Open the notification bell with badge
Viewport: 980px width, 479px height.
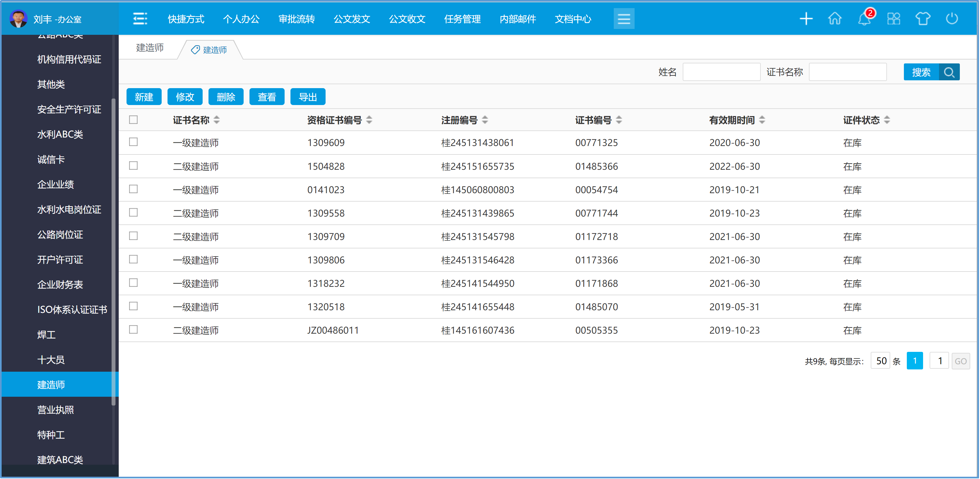click(864, 19)
